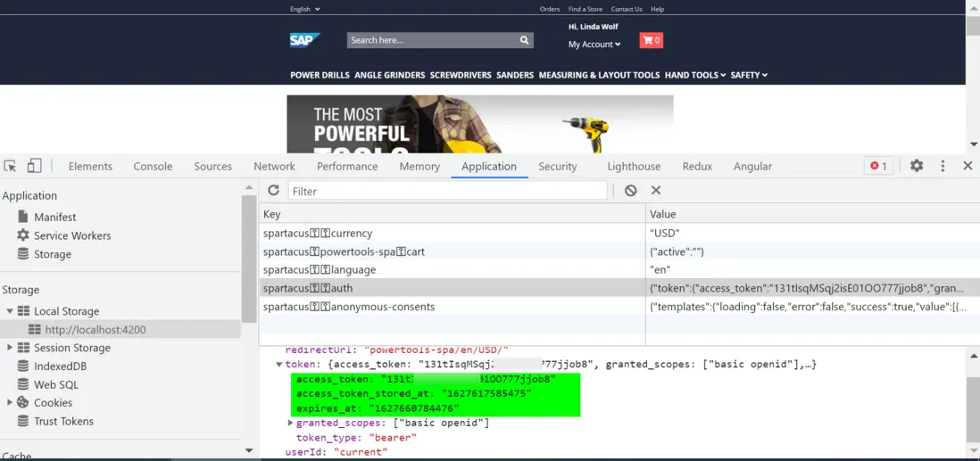Toggle the device toolbar icon
This screenshot has height=461, width=980.
pos(34,166)
